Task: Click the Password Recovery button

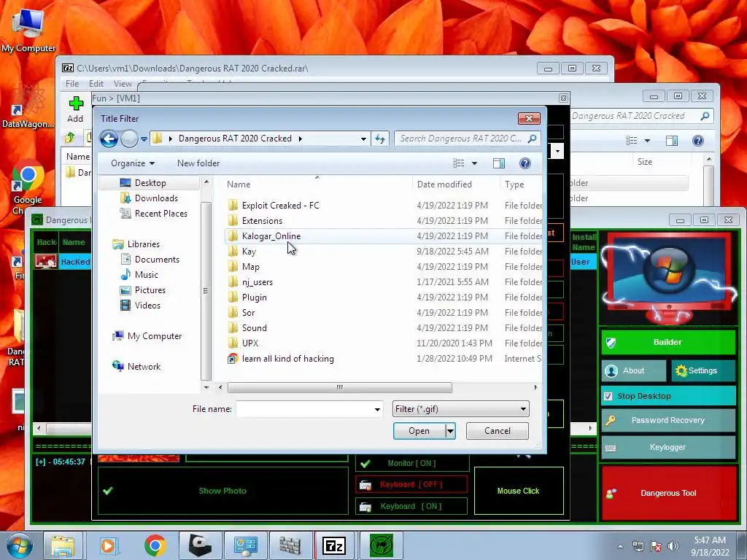Action: pyautogui.click(x=668, y=420)
